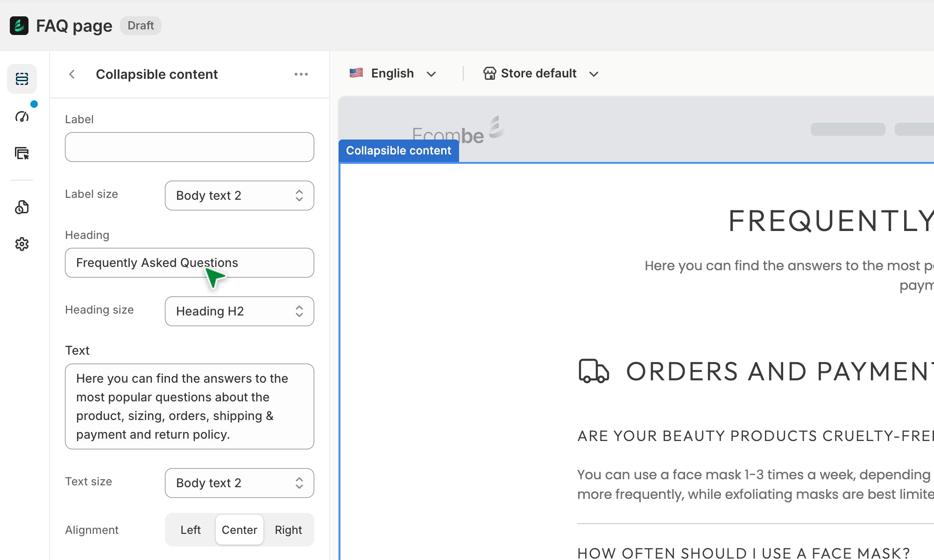934x560 pixels.
Task: Expand the English language selector
Action: point(393,74)
